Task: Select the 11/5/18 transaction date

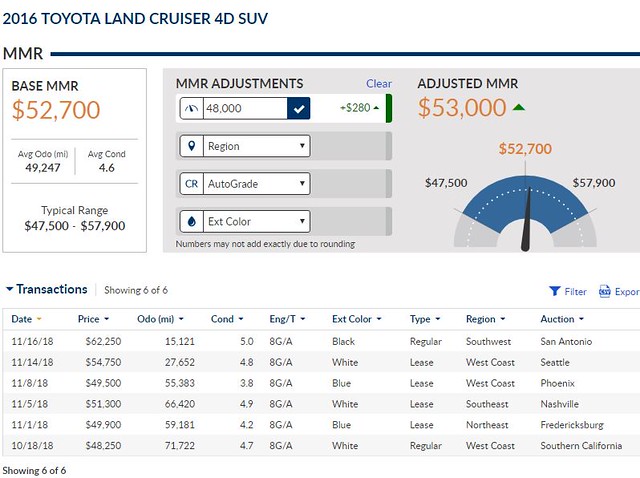Action: coord(29,404)
